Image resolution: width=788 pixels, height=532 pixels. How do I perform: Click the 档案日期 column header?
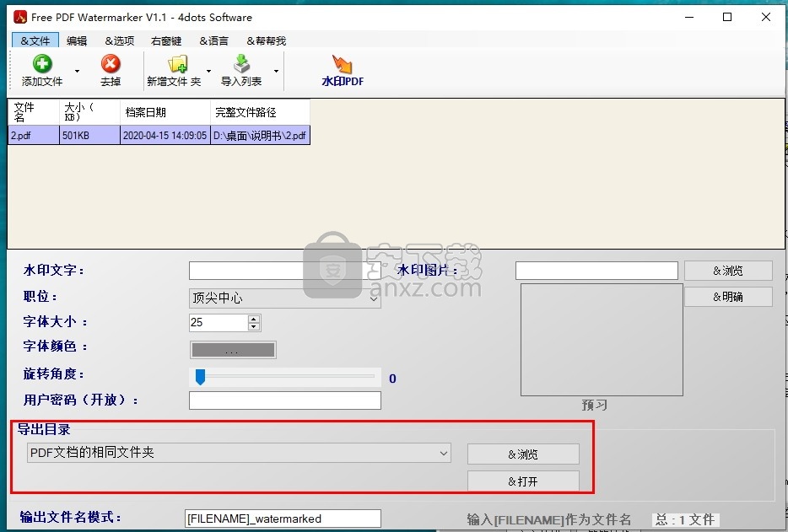165,112
